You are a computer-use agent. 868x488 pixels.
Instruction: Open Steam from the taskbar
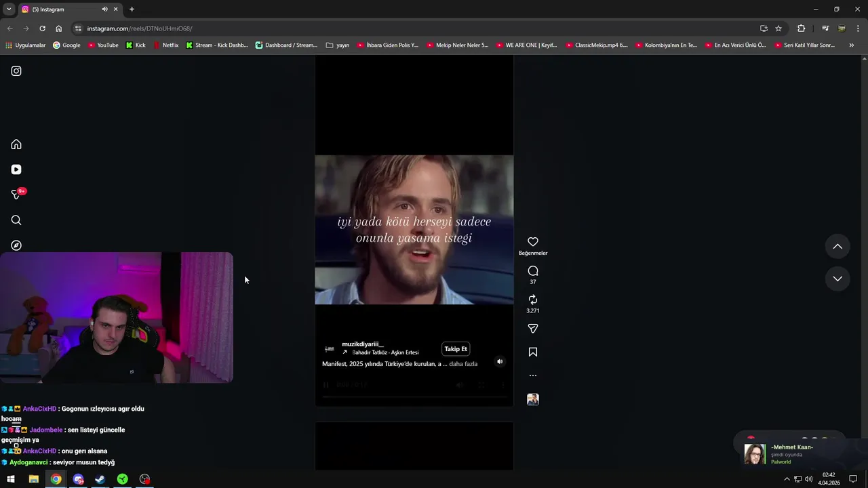point(100,479)
